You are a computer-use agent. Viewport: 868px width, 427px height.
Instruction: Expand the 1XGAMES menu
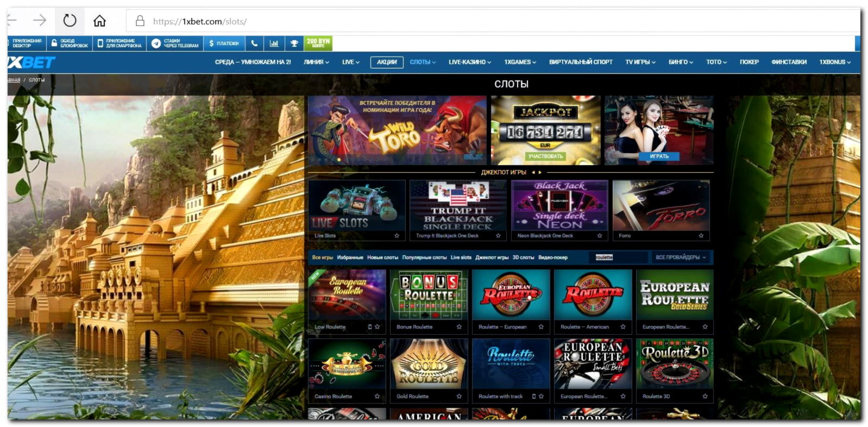[520, 62]
